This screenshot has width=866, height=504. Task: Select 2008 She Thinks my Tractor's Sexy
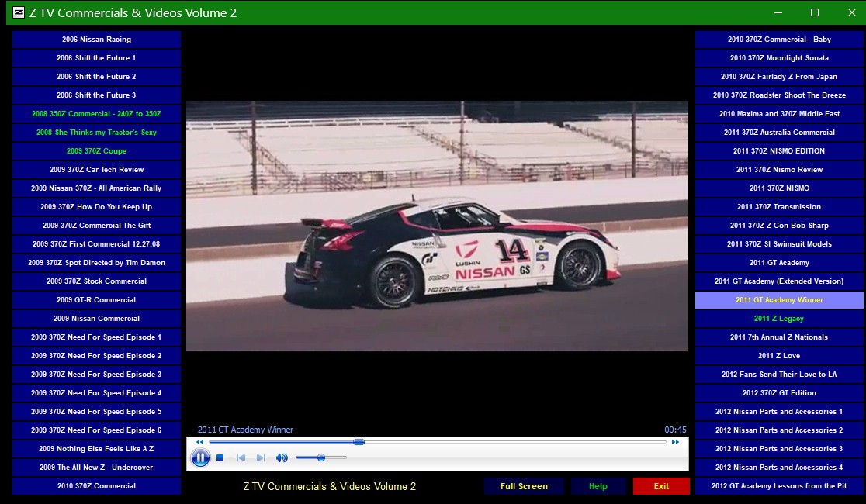click(96, 133)
